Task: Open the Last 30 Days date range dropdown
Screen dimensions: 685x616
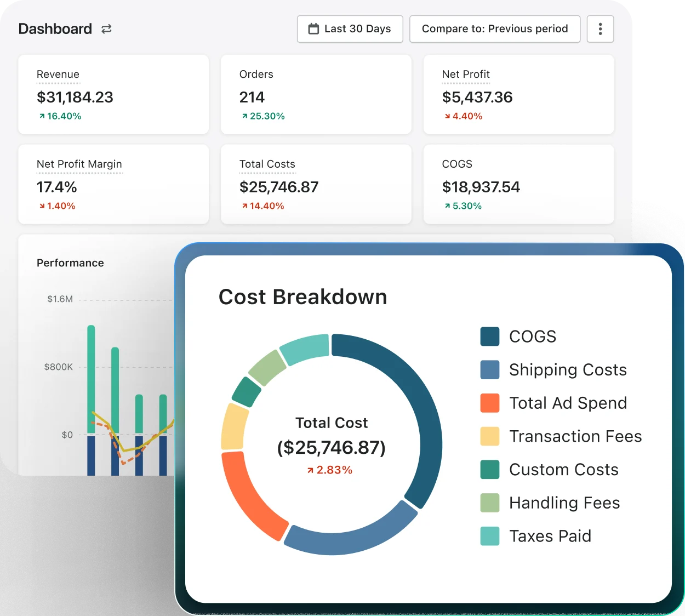Action: [350, 28]
